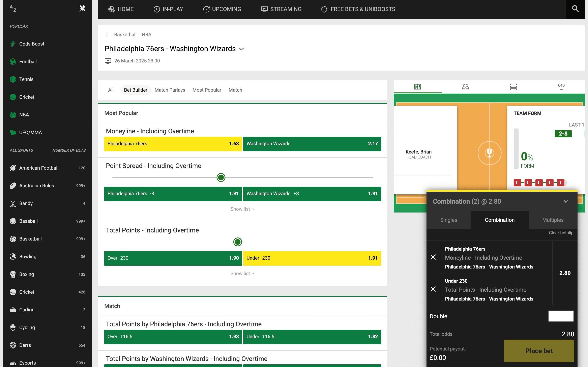Open the NBA breadcrumb link

click(x=147, y=35)
